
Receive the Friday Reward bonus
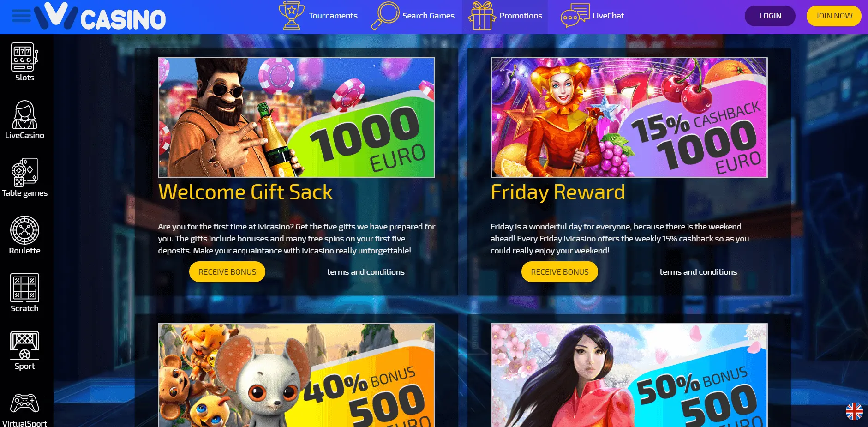pyautogui.click(x=560, y=272)
